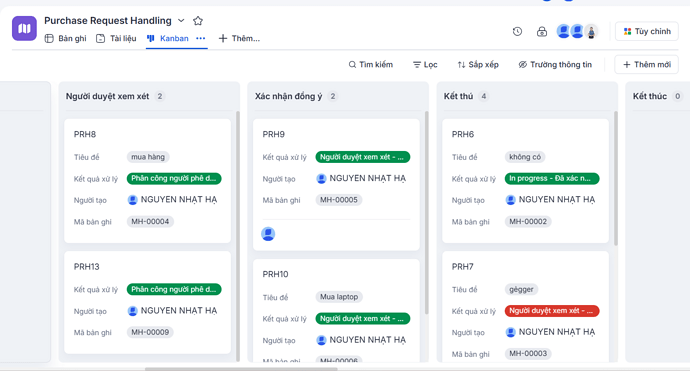The width and height of the screenshot is (690, 371).
Task: Click creator avatar icon on PRH6 card
Action: (510, 200)
